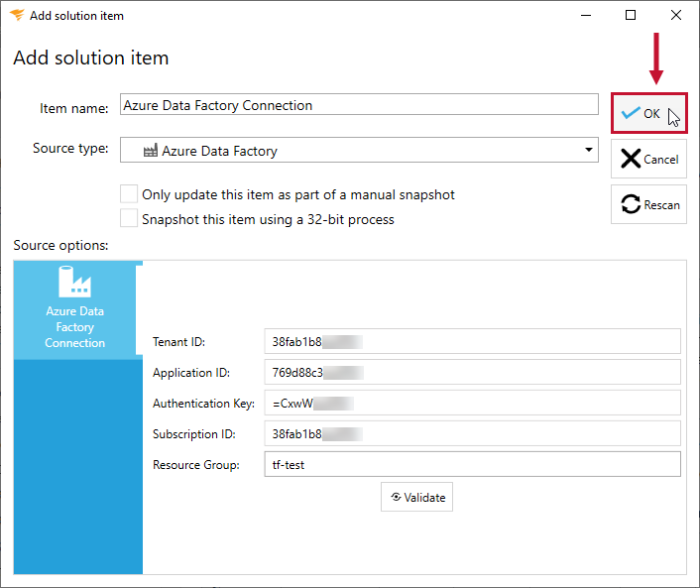Image resolution: width=700 pixels, height=588 pixels.
Task: Click the Subscription ID input field
Action: pyautogui.click(x=472, y=433)
